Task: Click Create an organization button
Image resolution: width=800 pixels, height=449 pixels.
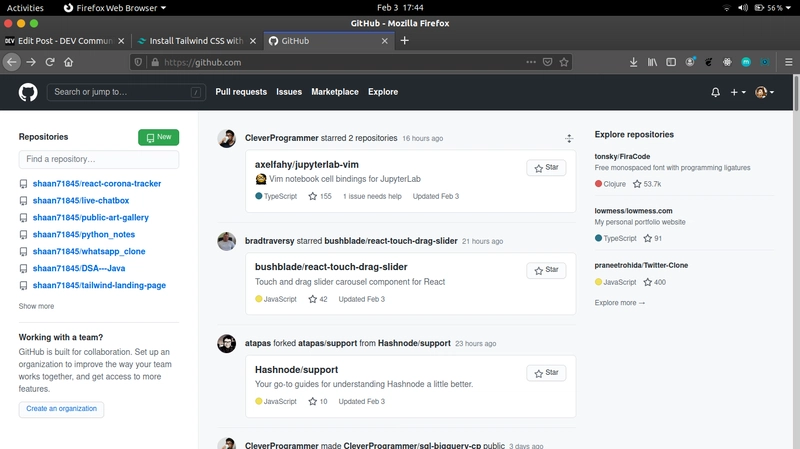Action: pyautogui.click(x=61, y=409)
